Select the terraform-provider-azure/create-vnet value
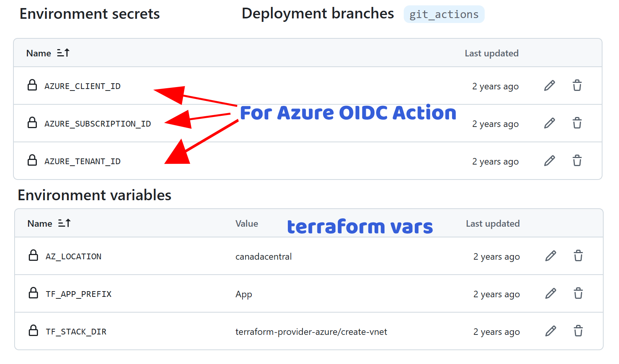The width and height of the screenshot is (619, 364). coord(311,332)
